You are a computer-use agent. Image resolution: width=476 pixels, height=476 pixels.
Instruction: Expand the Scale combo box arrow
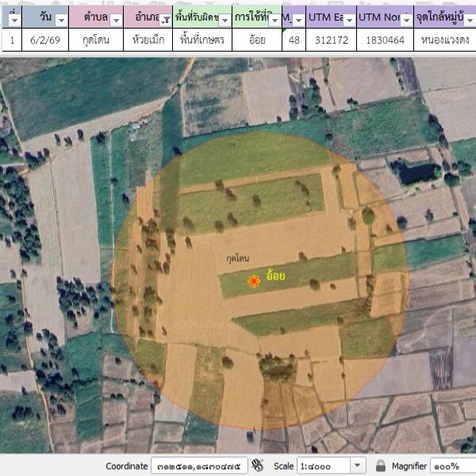(357, 466)
